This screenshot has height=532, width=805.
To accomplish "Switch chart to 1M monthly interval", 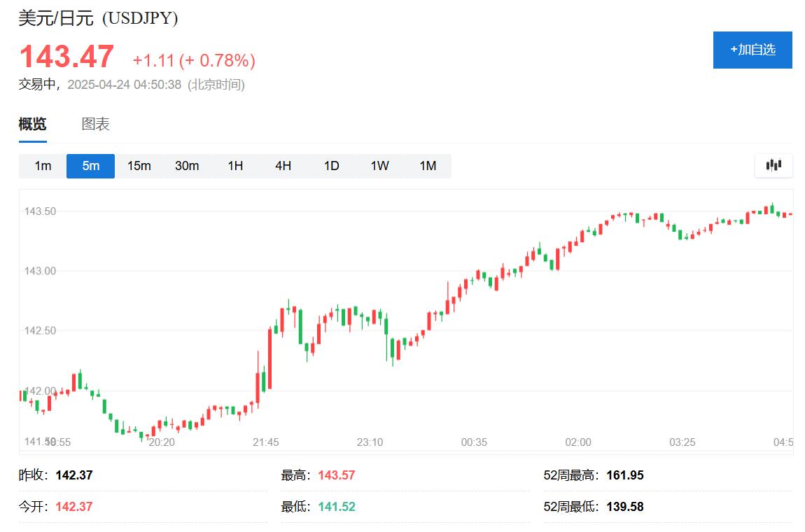I will tap(428, 166).
